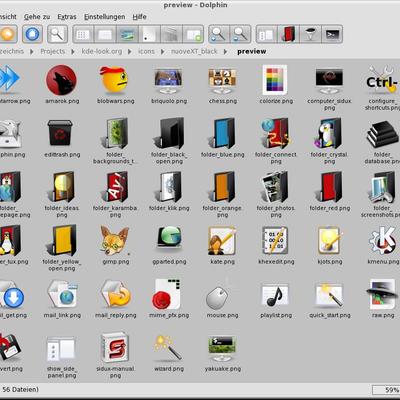400x400 pixels.
Task: Expand the arrow after kde-look.org breadcrumb
Action: click(x=130, y=52)
